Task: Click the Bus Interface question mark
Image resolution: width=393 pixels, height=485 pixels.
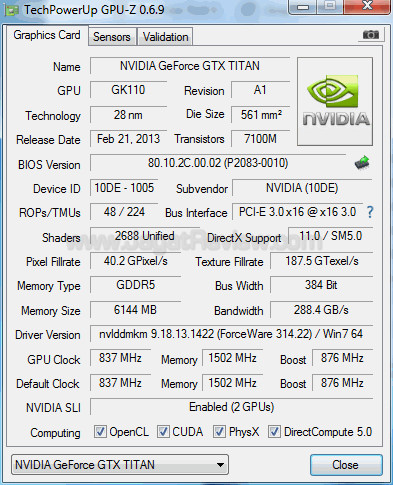Action: pos(370,212)
